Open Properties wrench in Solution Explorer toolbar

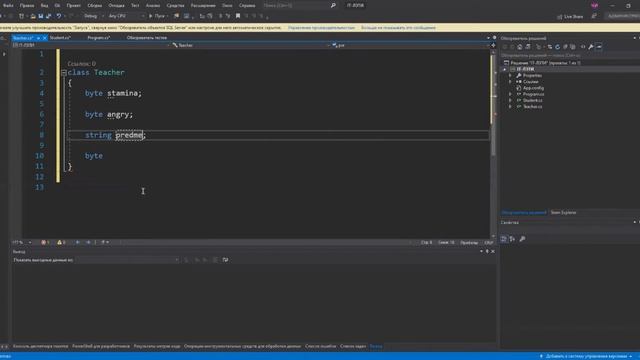point(591,47)
